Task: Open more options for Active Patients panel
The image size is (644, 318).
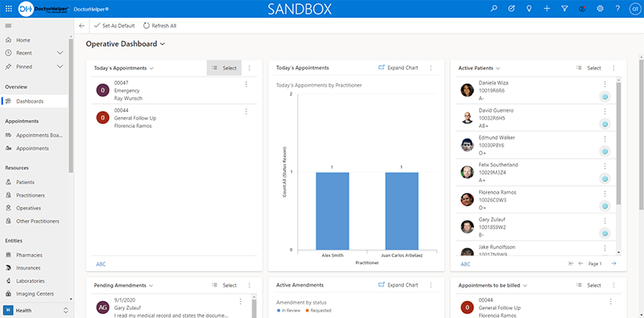Action: pyautogui.click(x=613, y=68)
